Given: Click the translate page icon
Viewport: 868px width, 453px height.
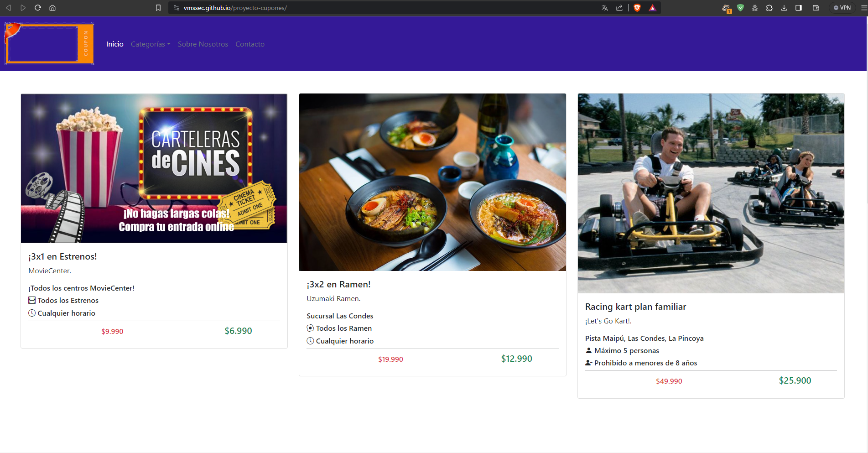Looking at the screenshot, I should point(604,8).
